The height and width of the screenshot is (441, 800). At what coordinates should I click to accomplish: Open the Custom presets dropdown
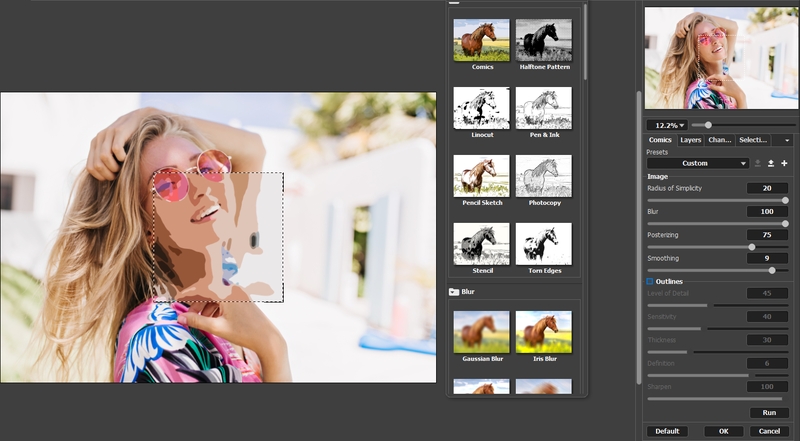(x=697, y=163)
